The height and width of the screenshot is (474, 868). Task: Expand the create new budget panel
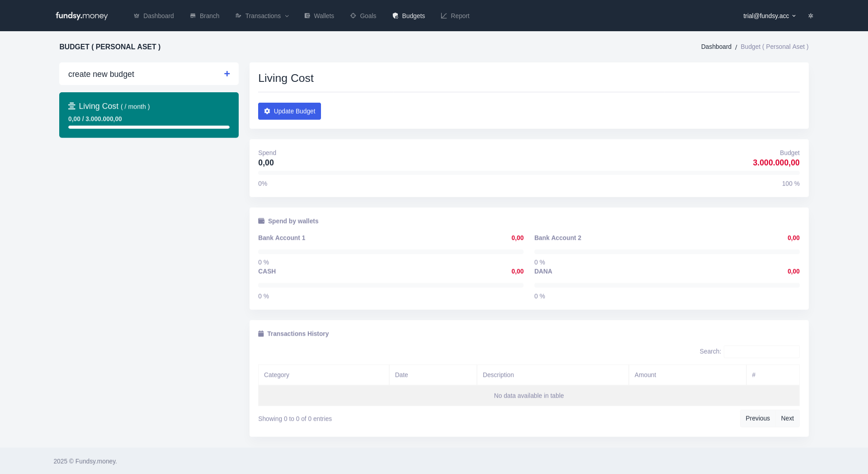click(149, 74)
